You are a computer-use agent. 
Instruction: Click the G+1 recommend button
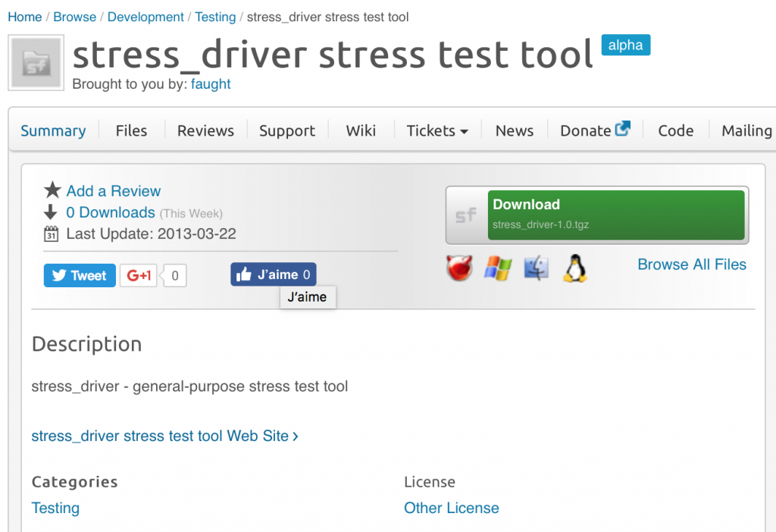[x=138, y=275]
